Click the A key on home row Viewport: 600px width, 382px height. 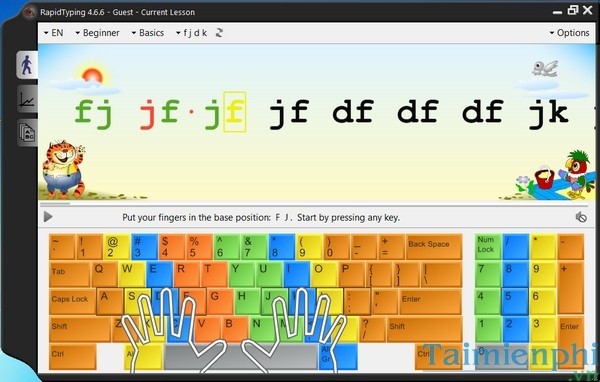click(x=110, y=302)
